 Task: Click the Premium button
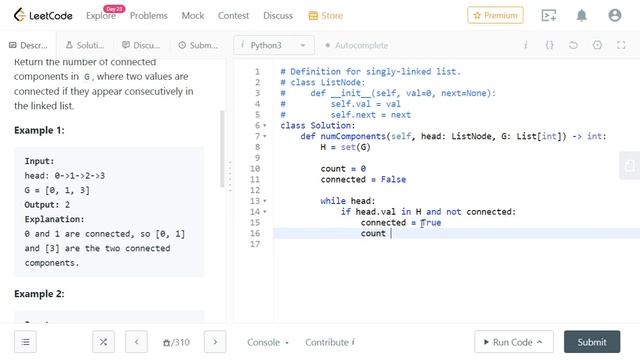[495, 15]
